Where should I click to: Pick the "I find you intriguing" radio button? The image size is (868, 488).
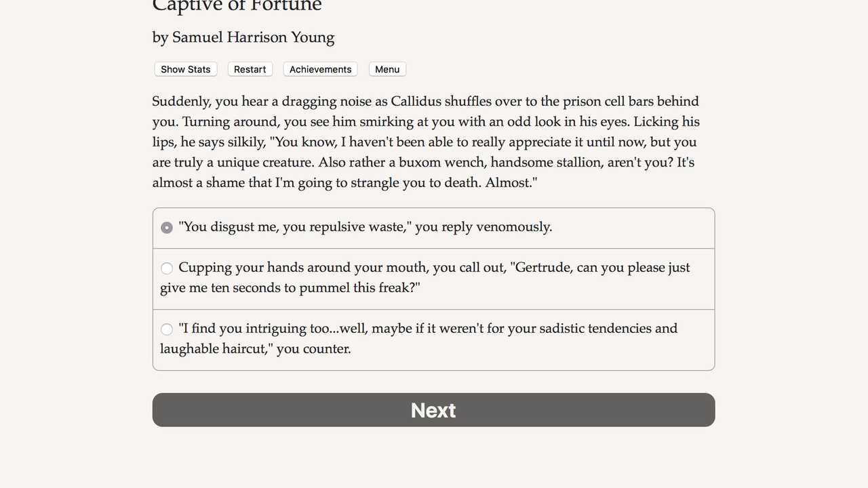click(167, 329)
